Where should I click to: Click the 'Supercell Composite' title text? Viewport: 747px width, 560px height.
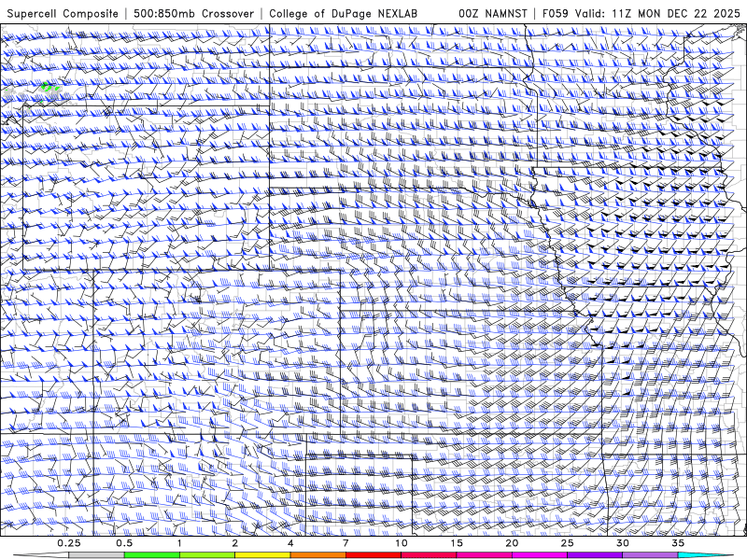[63, 13]
